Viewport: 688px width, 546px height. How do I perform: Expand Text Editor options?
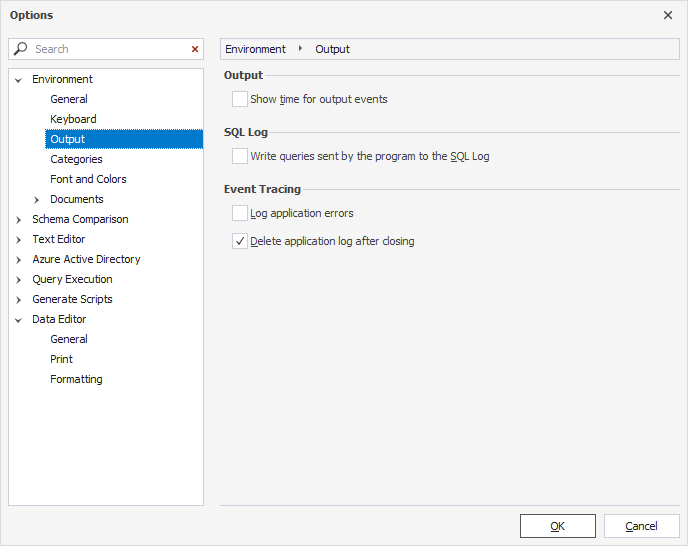point(18,240)
